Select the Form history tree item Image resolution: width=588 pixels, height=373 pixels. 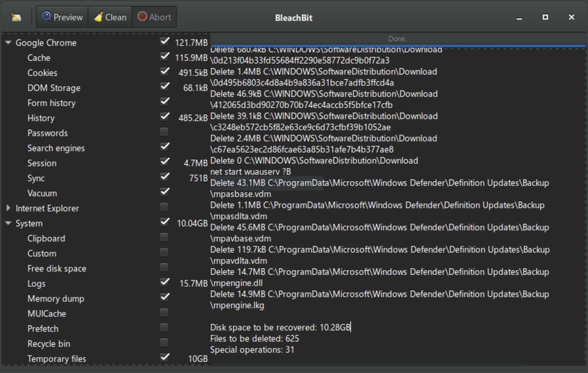[x=51, y=103]
